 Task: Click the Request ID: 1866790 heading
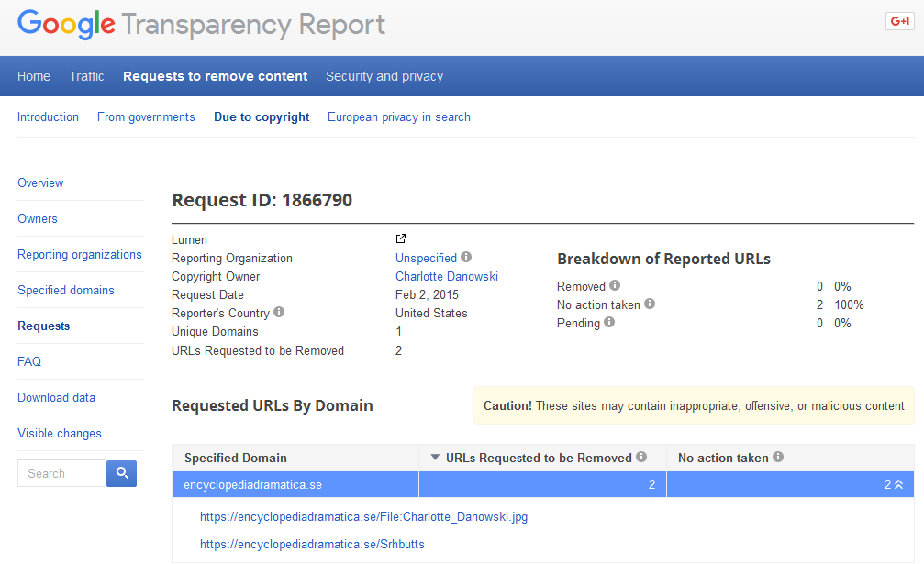(x=262, y=200)
